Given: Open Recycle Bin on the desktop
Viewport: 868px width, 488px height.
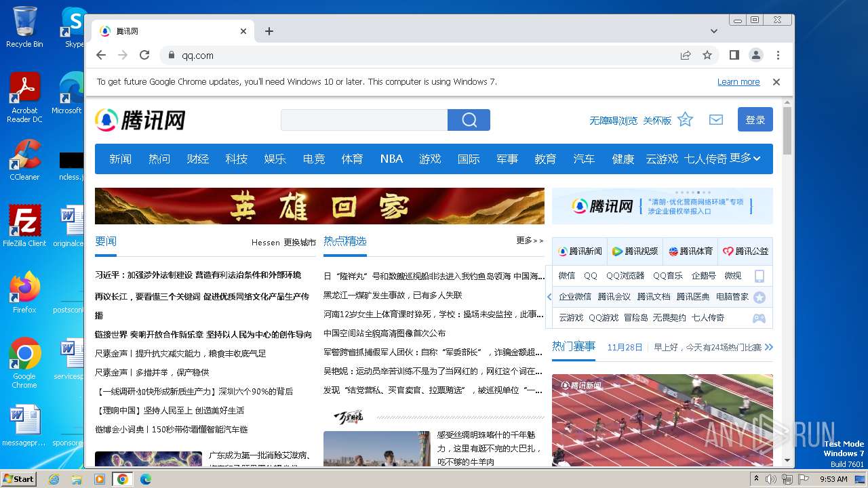Looking at the screenshot, I should click(x=24, y=27).
